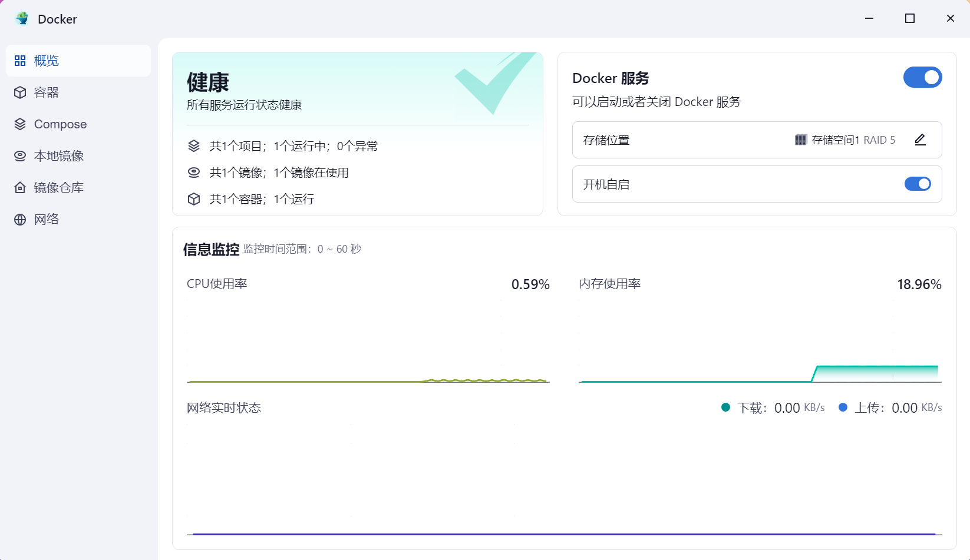Click 共1个项目；1个运行中；0个异常 text

coord(294,146)
